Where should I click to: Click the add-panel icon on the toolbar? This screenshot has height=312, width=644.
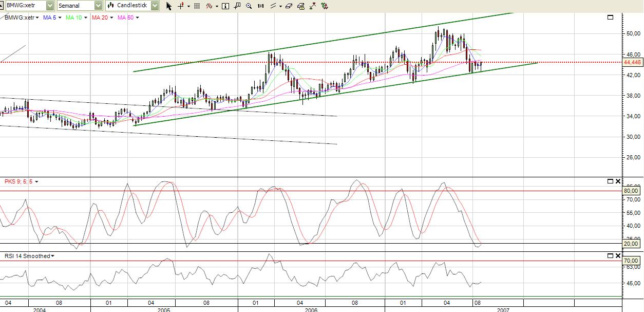point(237,6)
